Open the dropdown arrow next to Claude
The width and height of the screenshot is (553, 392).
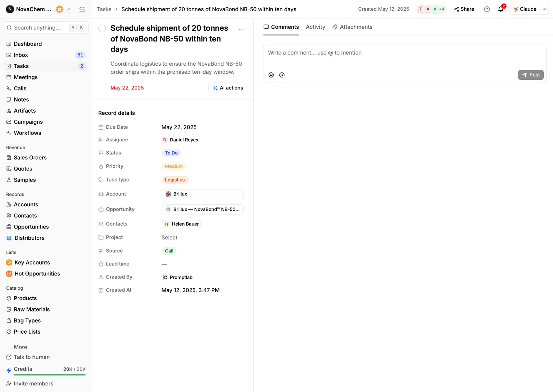click(x=544, y=9)
